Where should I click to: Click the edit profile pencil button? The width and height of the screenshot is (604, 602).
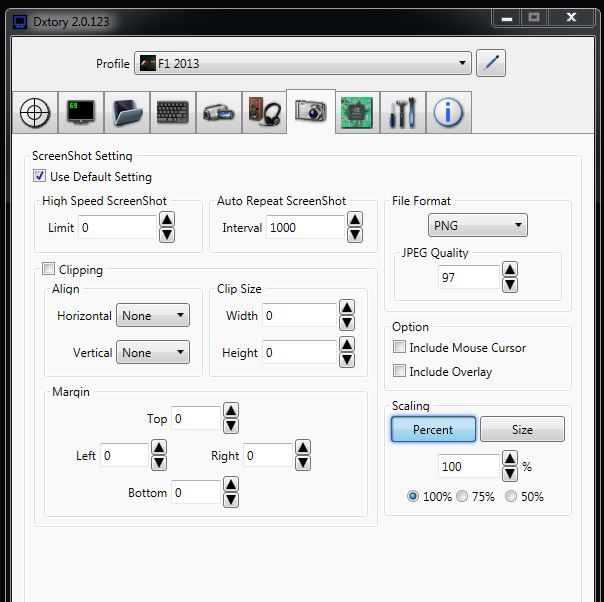[491, 63]
